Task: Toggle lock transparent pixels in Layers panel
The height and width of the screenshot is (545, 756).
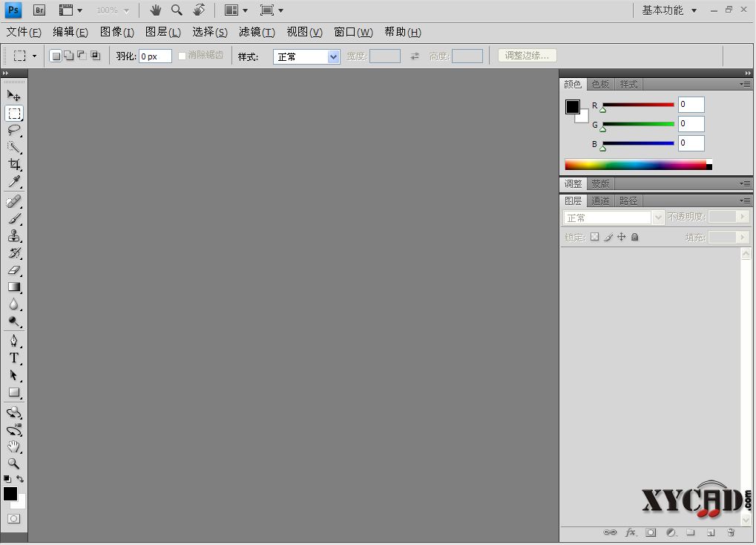Action: 594,237
